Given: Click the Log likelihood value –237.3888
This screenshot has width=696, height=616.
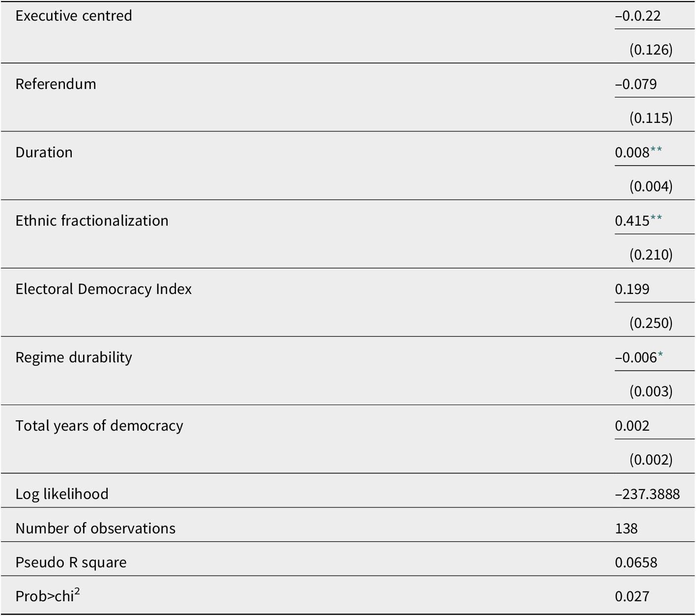Looking at the screenshot, I should click(x=647, y=494).
